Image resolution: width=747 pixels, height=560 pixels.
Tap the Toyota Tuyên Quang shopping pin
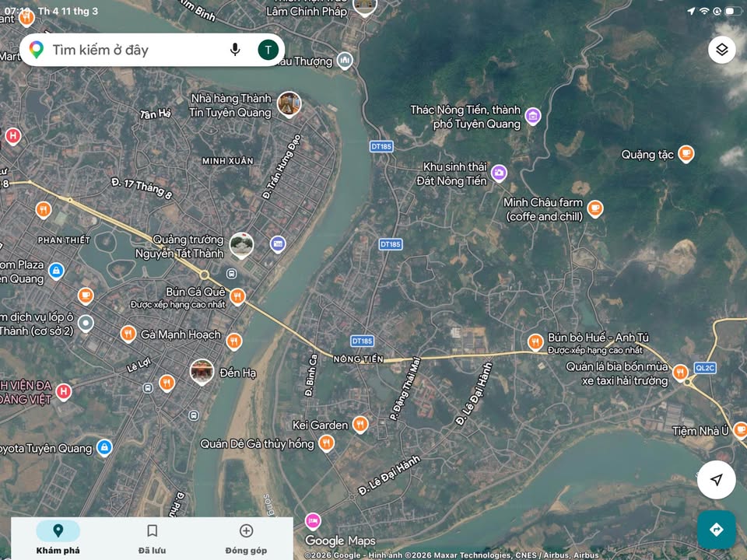pos(104,447)
